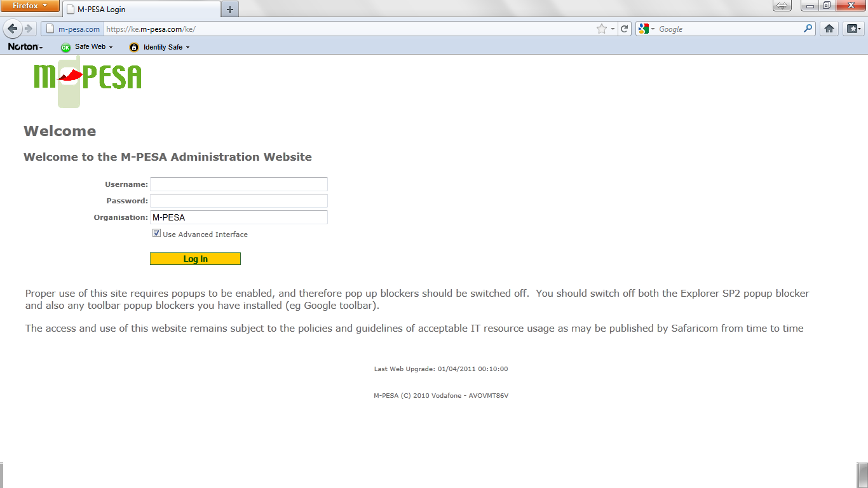Select the M-PESA Login tab
Screen dimensions: 868x488
coord(141,10)
